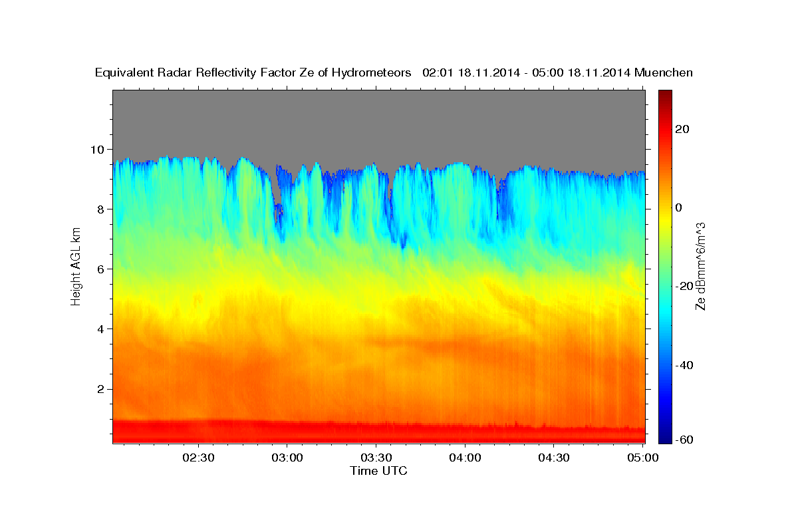Viewport: 798px width, 532px height.
Task: Click the colorbar tick value '0'
Action: [x=679, y=207]
